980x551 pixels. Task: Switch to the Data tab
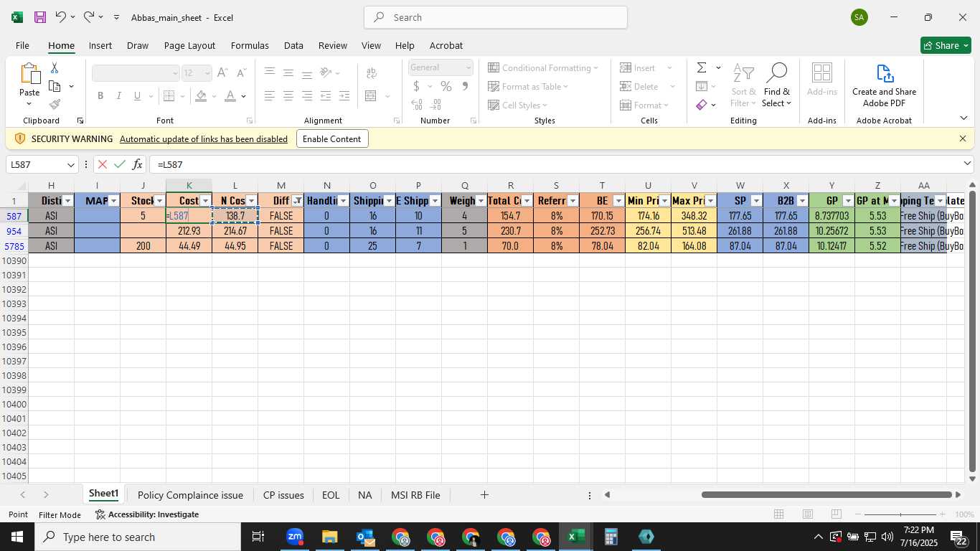pyautogui.click(x=293, y=45)
